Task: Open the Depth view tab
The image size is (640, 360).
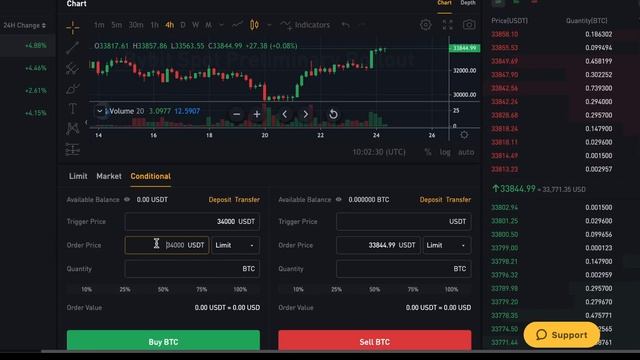Action: (x=468, y=3)
